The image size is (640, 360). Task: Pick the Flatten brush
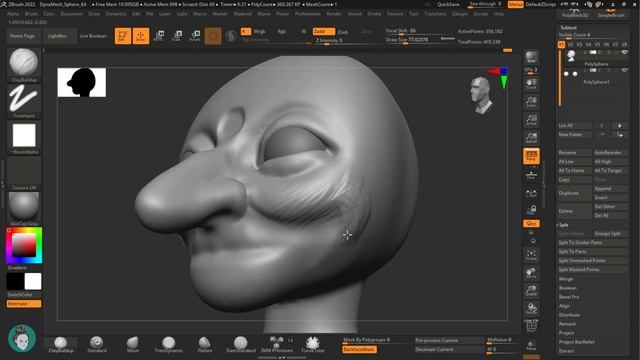204,345
